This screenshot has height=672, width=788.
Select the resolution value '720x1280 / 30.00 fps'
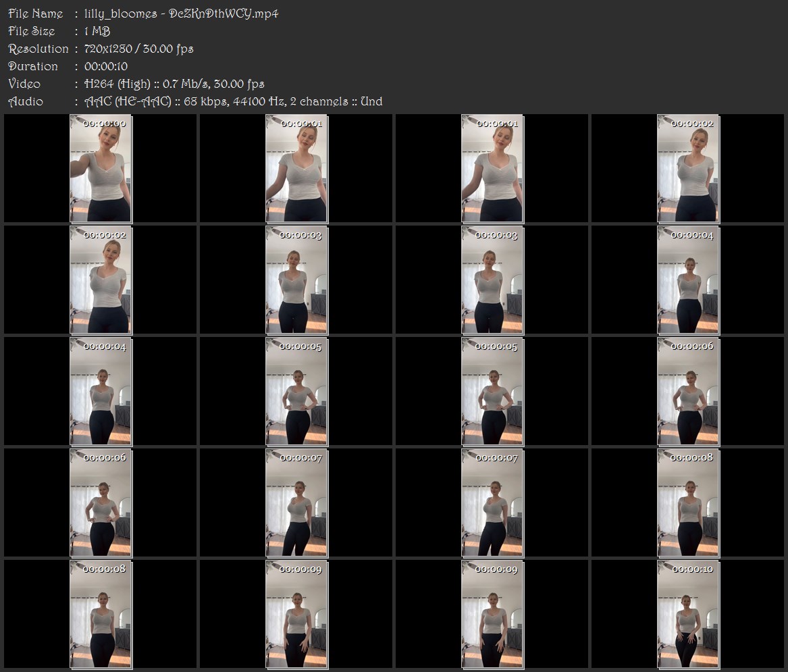pyautogui.click(x=138, y=49)
